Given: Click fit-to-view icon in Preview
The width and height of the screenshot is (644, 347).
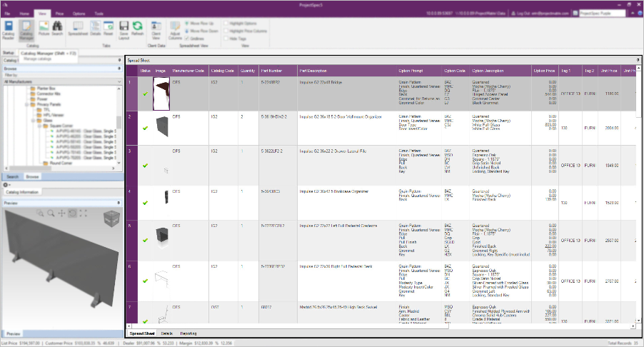Looking at the screenshot, I should [84, 213].
